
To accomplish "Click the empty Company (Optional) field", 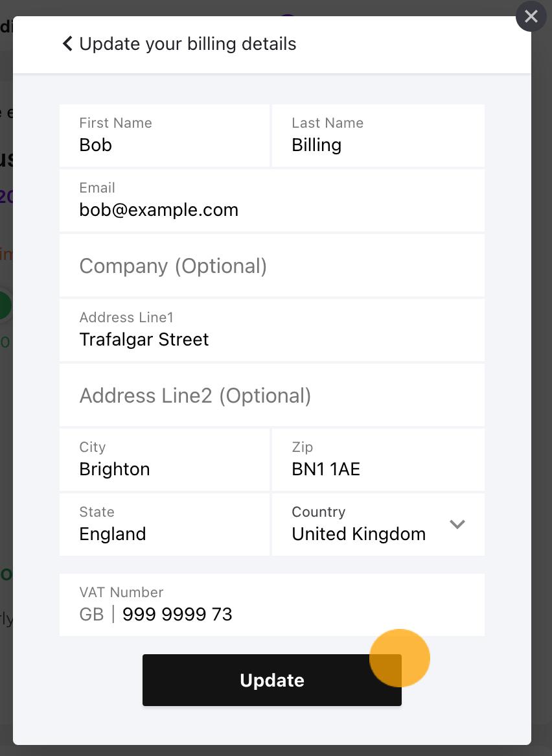I will pos(272,266).
